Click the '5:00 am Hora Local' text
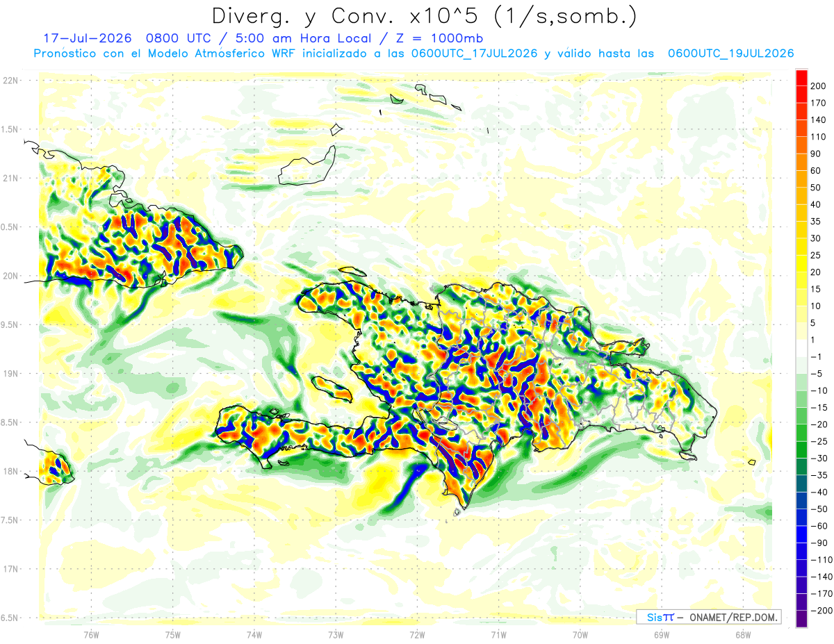 [305, 38]
